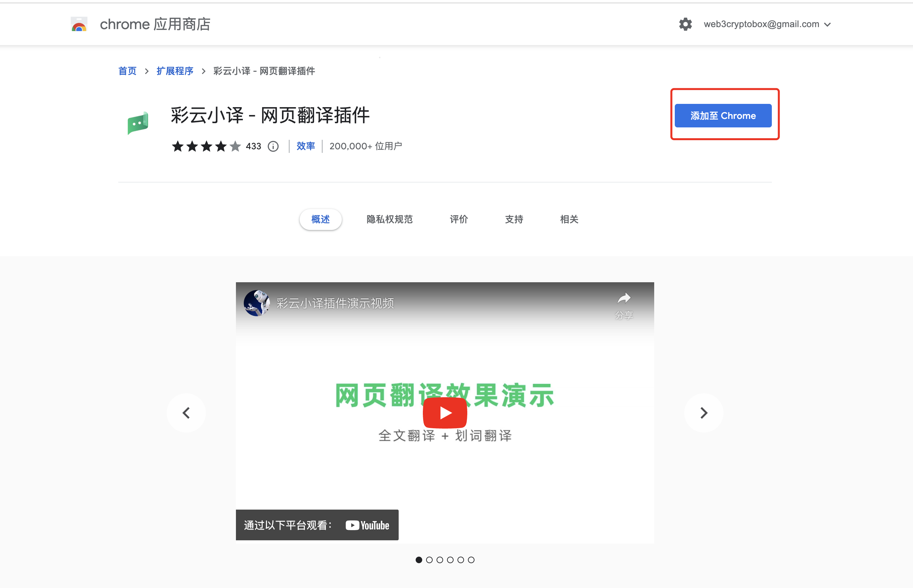The height and width of the screenshot is (588, 913).
Task: Select the fourth carousel dot
Action: point(450,560)
